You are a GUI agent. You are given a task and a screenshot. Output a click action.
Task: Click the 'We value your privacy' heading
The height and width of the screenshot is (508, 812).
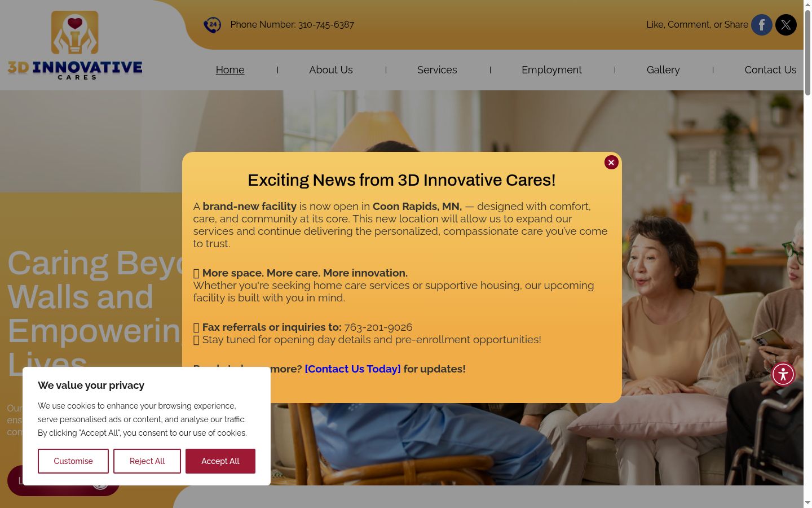91,386
